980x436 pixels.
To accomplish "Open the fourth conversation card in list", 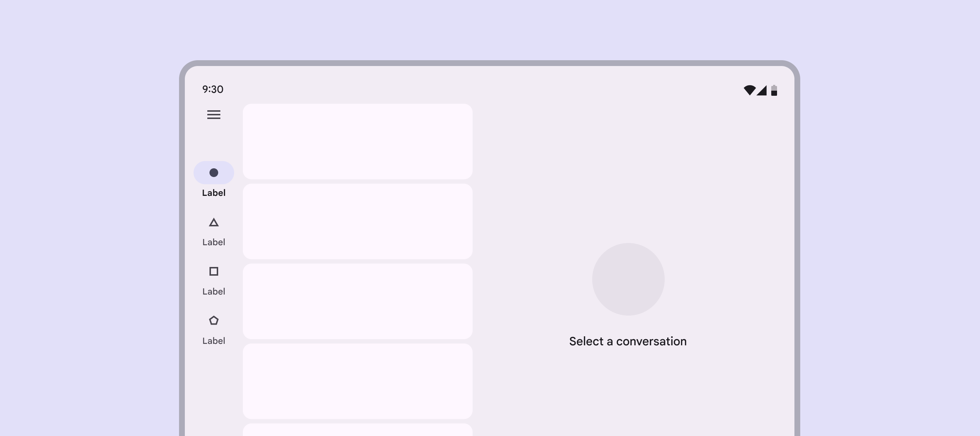I will [357, 381].
